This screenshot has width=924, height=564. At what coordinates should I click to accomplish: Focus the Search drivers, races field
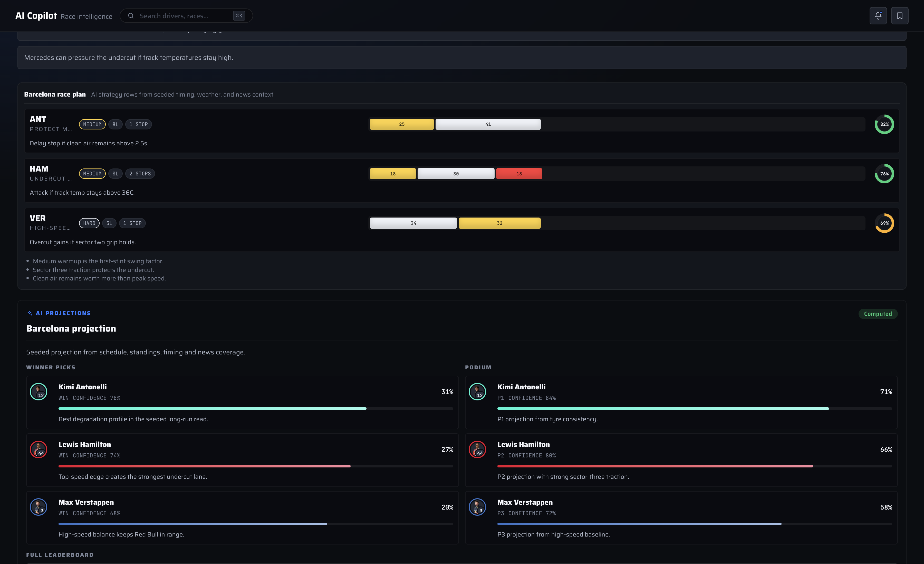[x=186, y=16]
